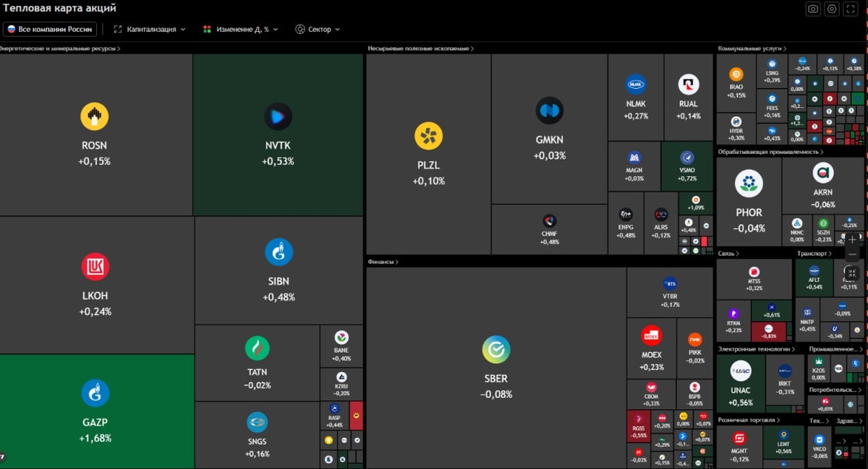Toggle fullscreen mode icon

tap(851, 9)
